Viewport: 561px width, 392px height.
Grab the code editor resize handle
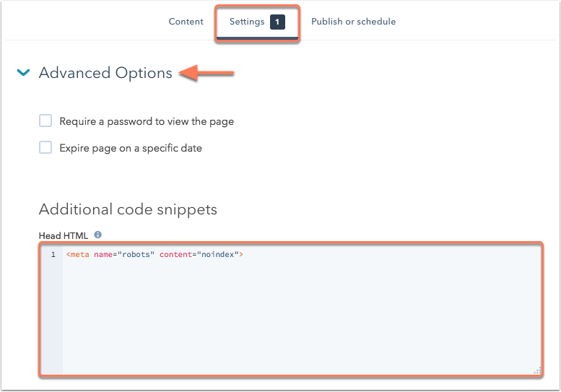(537, 370)
